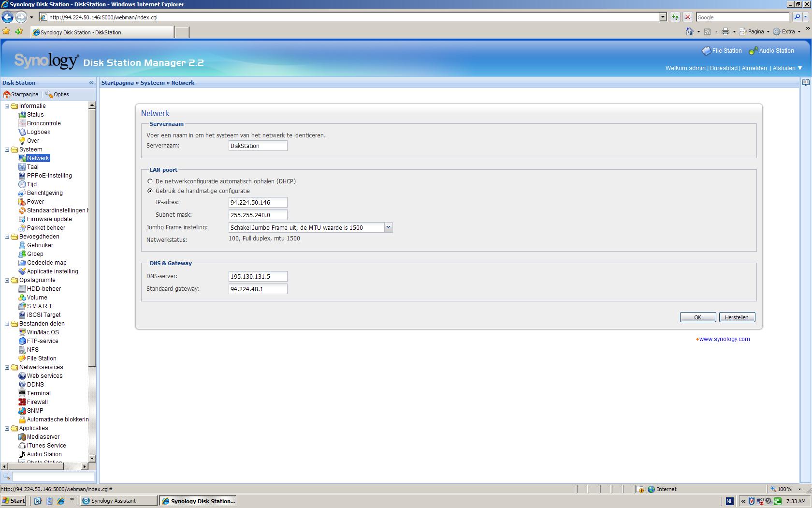Open iSCSI Target settings
Screen dimensions: 812x508
pyautogui.click(x=43, y=315)
